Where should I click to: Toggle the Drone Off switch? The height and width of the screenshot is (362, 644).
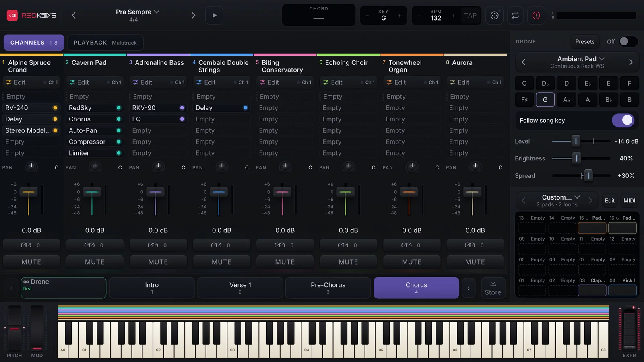[628, 41]
